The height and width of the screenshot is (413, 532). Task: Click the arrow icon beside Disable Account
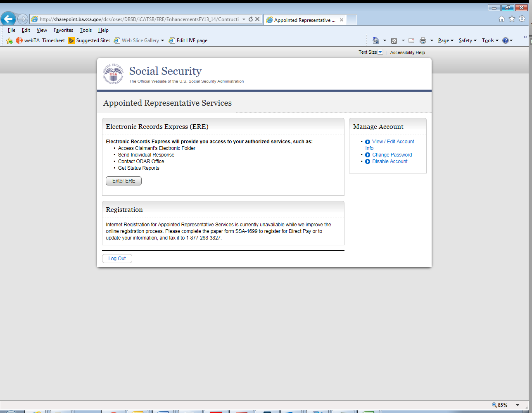pos(368,161)
